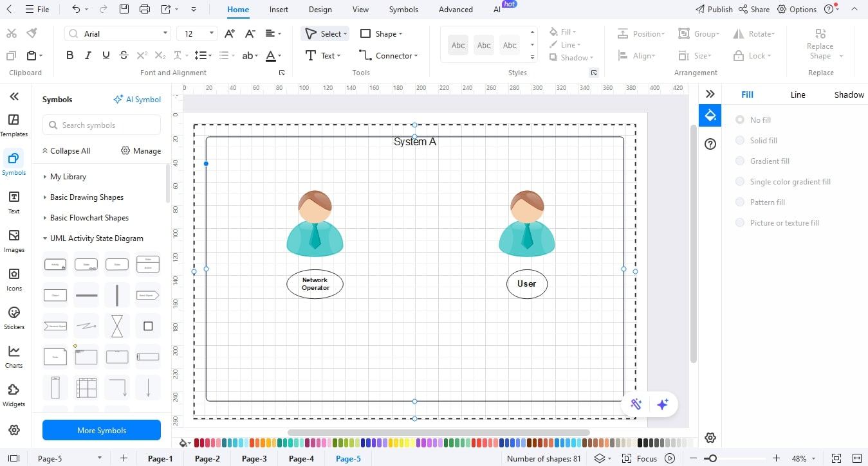
Task: Collapse the left sidebar with double chevron
Action: pos(14,96)
